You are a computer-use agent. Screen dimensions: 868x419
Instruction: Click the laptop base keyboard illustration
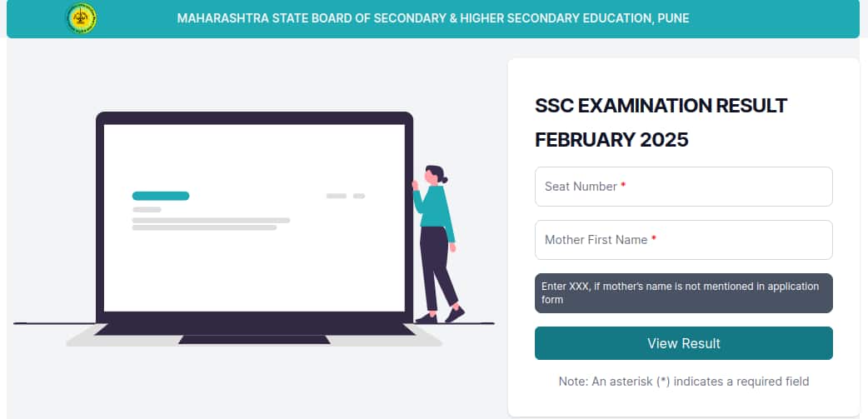[254, 336]
